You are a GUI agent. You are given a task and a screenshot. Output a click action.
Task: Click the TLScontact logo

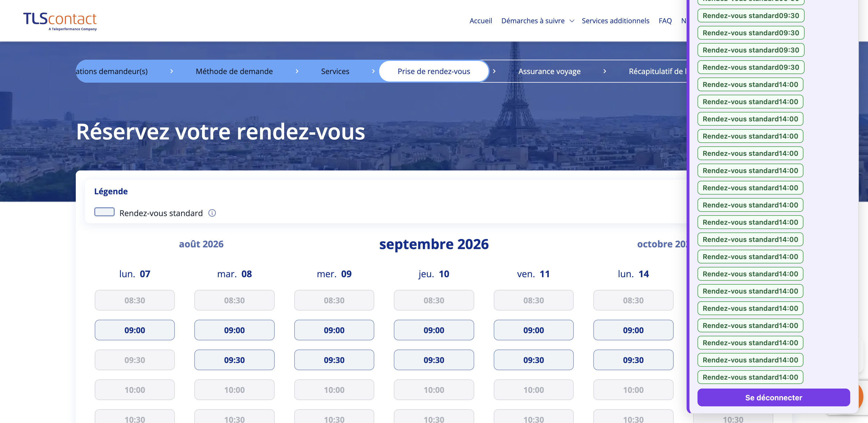pos(60,21)
